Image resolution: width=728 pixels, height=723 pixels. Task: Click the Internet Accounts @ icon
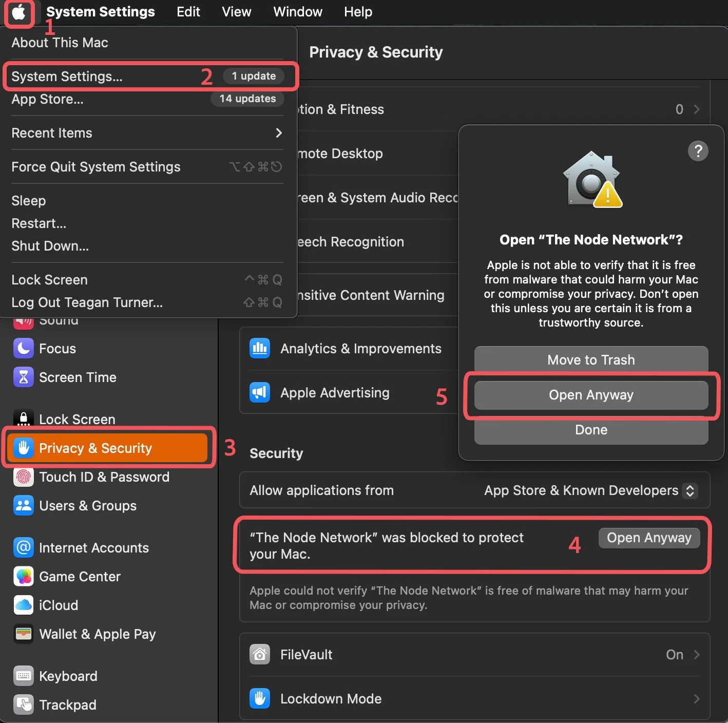point(24,548)
